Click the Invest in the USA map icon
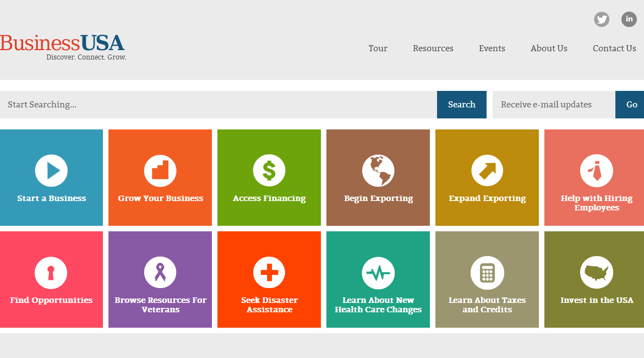 597,273
